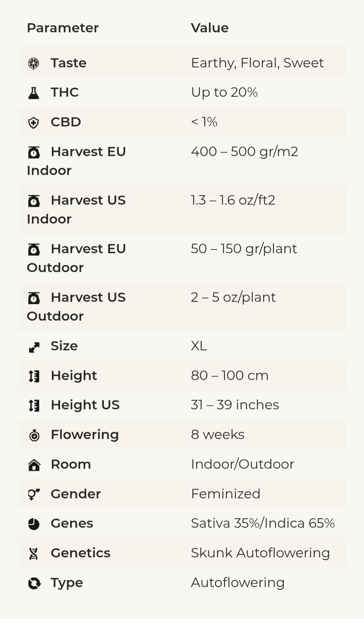
Task: Click the scale icon for Harvest EU Indoor
Action: coord(34,152)
